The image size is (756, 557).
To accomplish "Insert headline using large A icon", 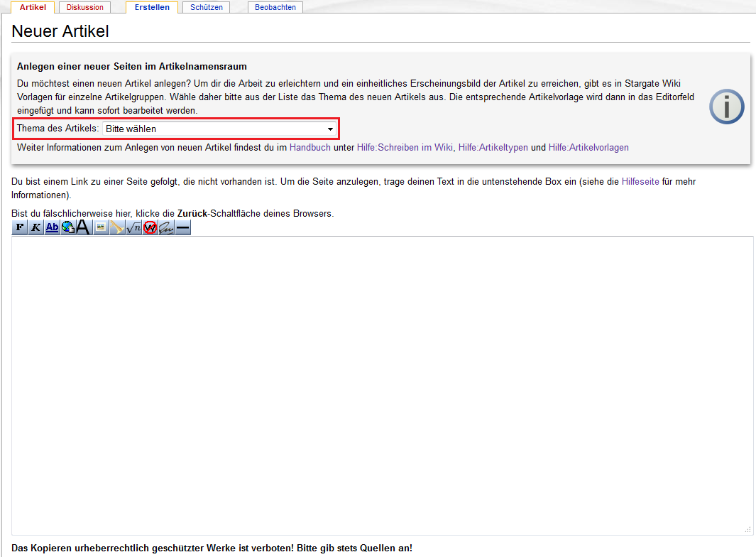I will (x=83, y=227).
